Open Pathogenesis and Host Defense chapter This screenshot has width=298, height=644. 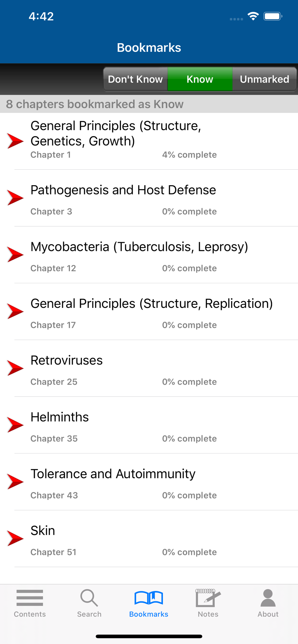coord(149,198)
